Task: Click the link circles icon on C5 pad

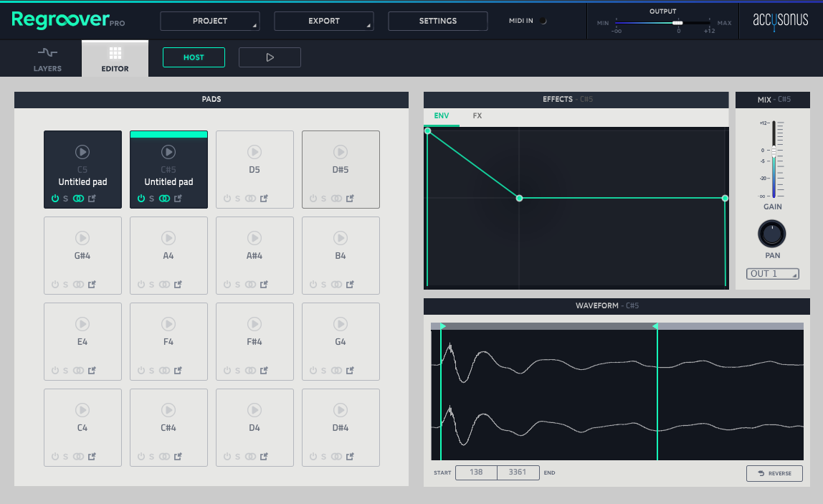Action: (x=78, y=199)
